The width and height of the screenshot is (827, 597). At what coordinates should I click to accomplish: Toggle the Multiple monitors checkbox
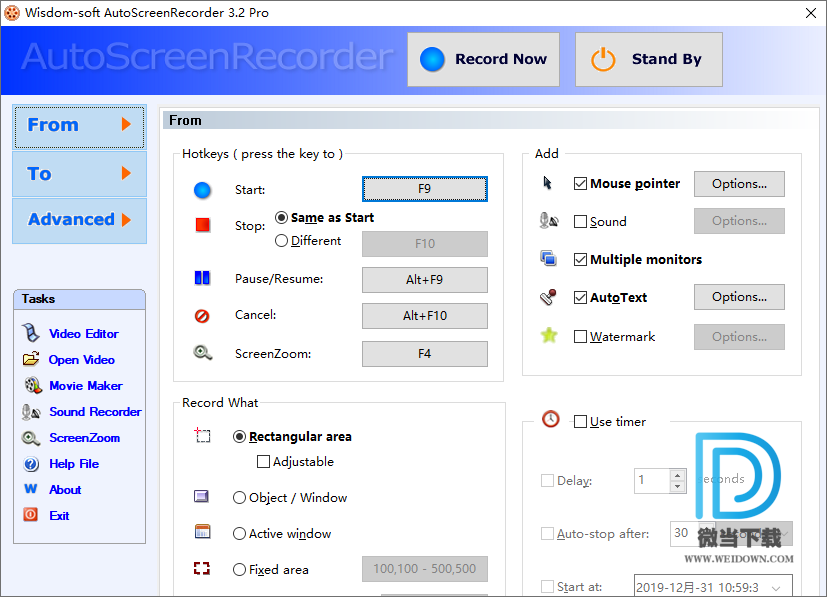[x=580, y=259]
